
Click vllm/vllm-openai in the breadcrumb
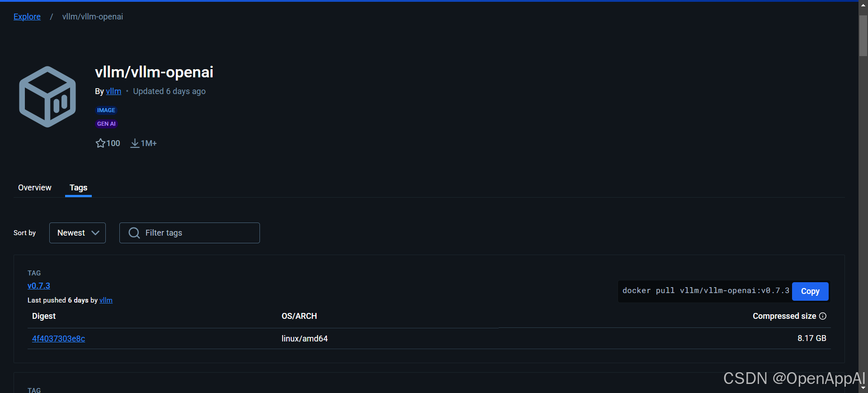[93, 17]
